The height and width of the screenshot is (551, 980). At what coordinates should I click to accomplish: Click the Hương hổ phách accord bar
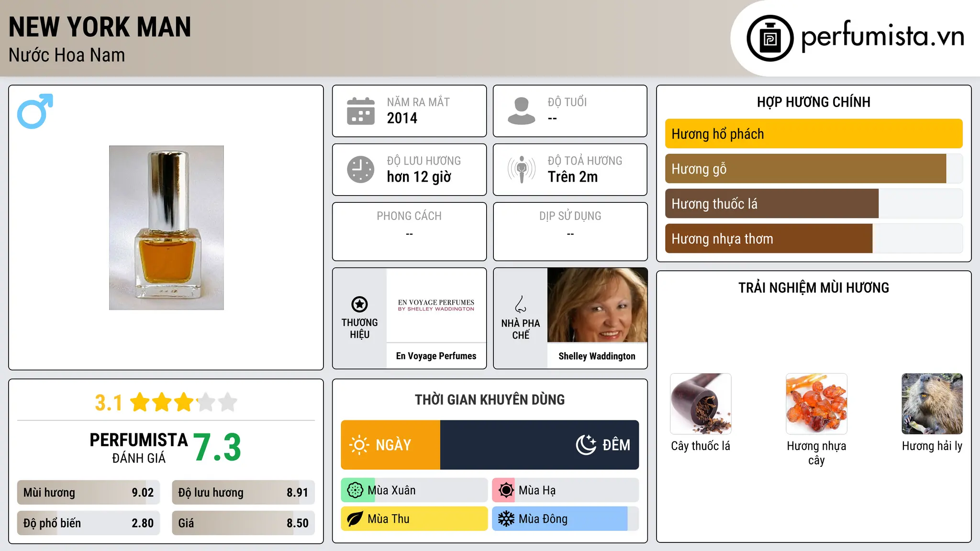[813, 134]
